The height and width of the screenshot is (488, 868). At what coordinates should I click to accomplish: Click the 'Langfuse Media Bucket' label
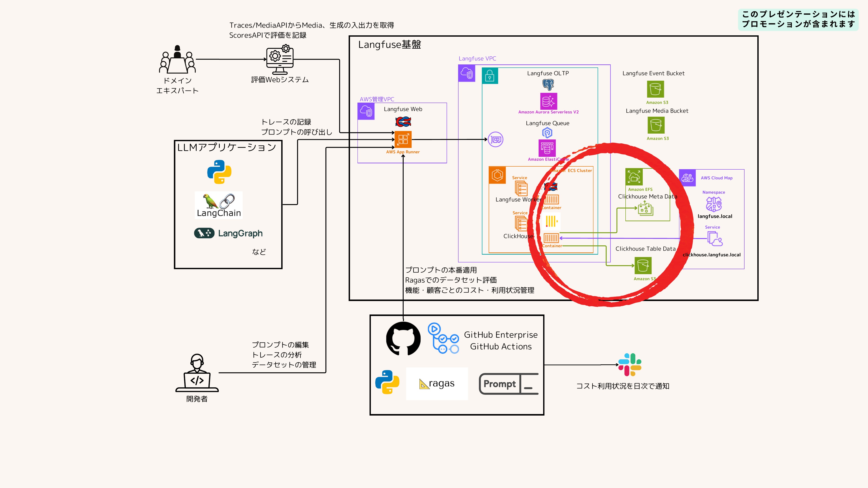click(x=657, y=111)
